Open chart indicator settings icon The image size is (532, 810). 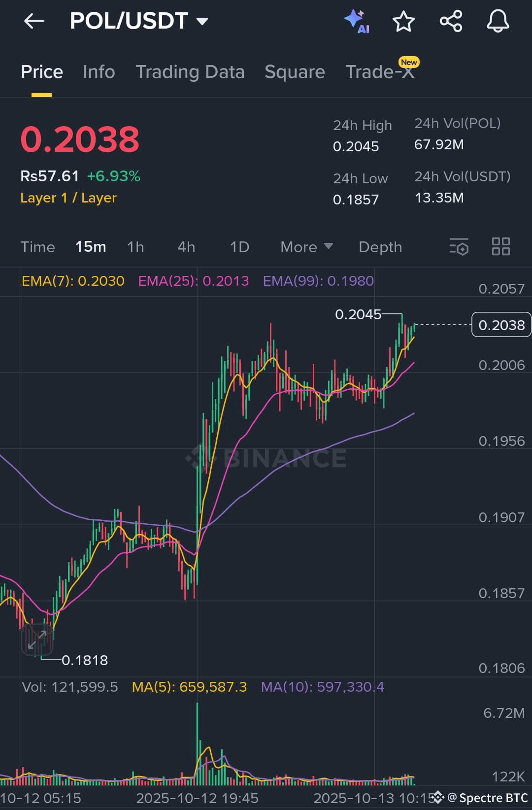click(x=459, y=246)
